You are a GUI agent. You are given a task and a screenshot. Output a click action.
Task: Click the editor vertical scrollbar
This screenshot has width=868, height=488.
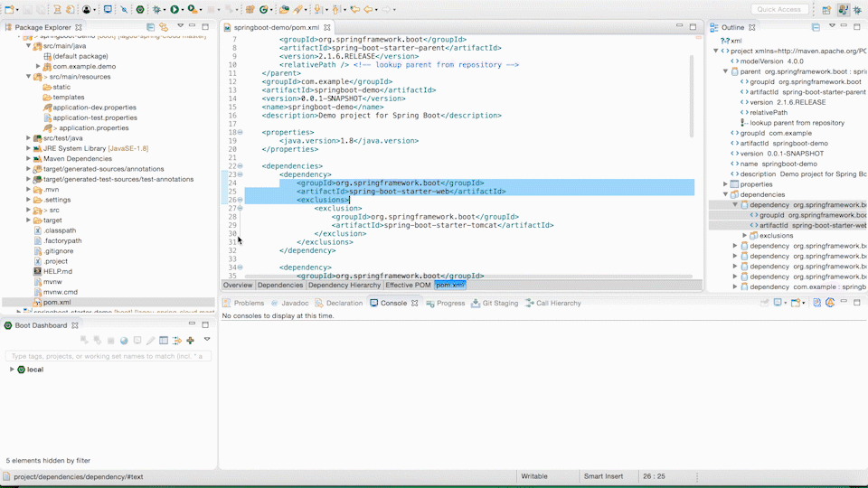pyautogui.click(x=692, y=96)
